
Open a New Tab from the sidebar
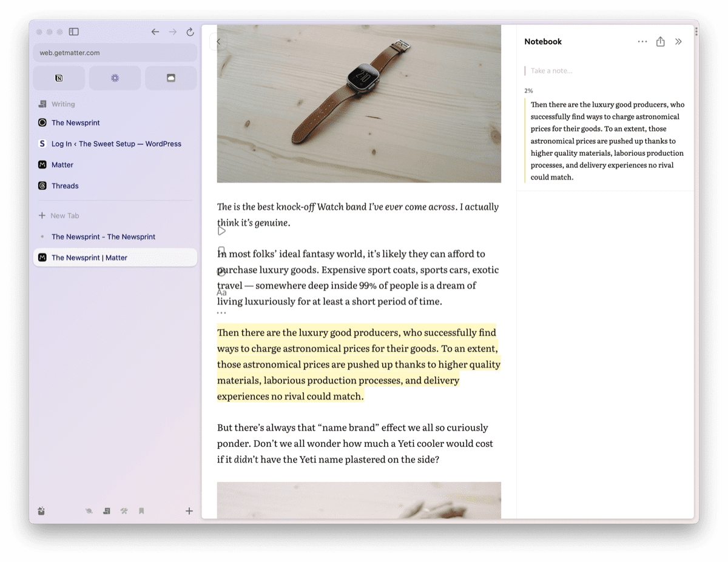115,216
